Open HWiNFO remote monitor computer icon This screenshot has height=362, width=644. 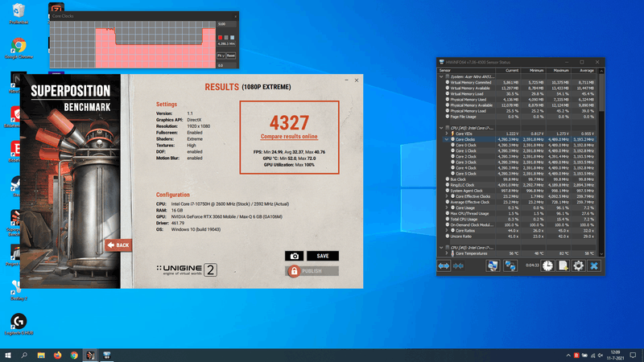tap(493, 266)
